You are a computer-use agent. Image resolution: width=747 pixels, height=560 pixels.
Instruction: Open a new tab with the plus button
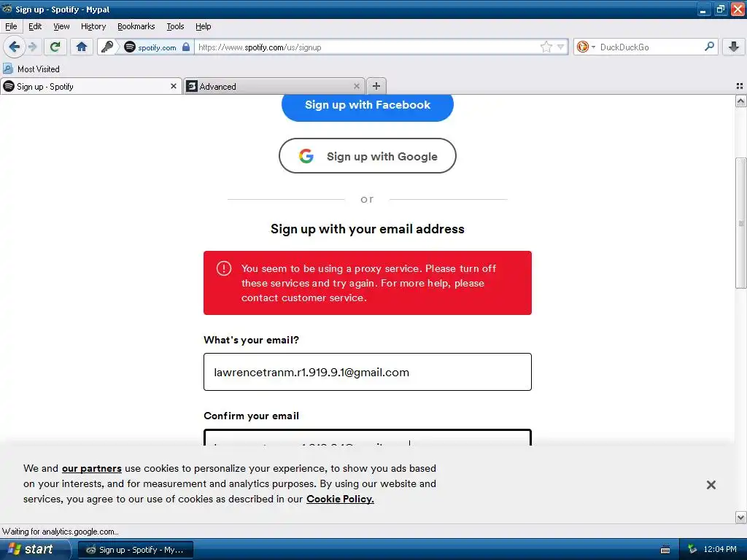click(376, 86)
